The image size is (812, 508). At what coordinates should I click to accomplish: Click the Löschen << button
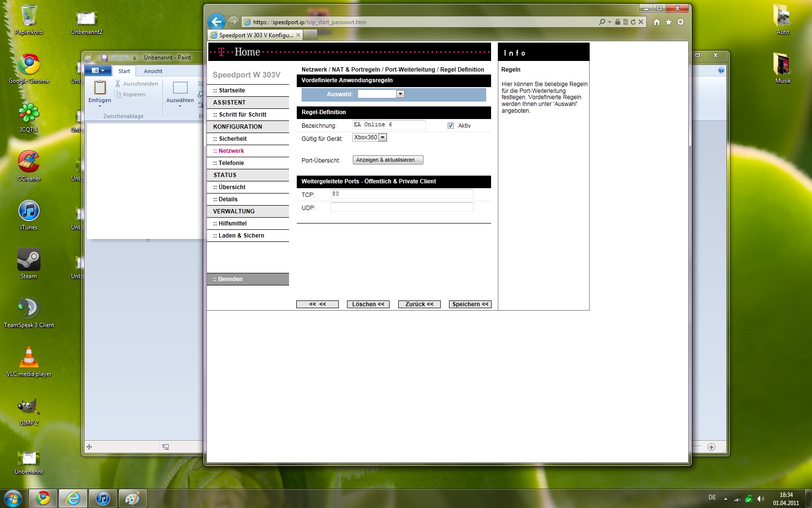(x=368, y=304)
